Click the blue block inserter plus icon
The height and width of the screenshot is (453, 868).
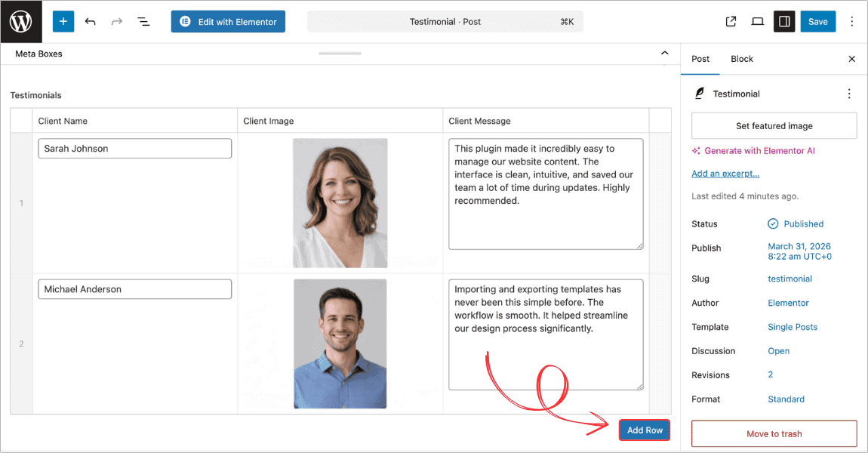[63, 22]
